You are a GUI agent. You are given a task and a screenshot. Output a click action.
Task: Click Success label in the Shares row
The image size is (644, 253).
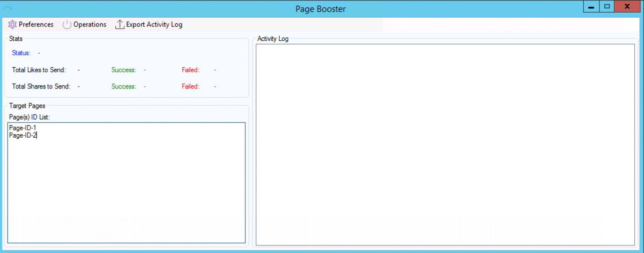click(124, 86)
